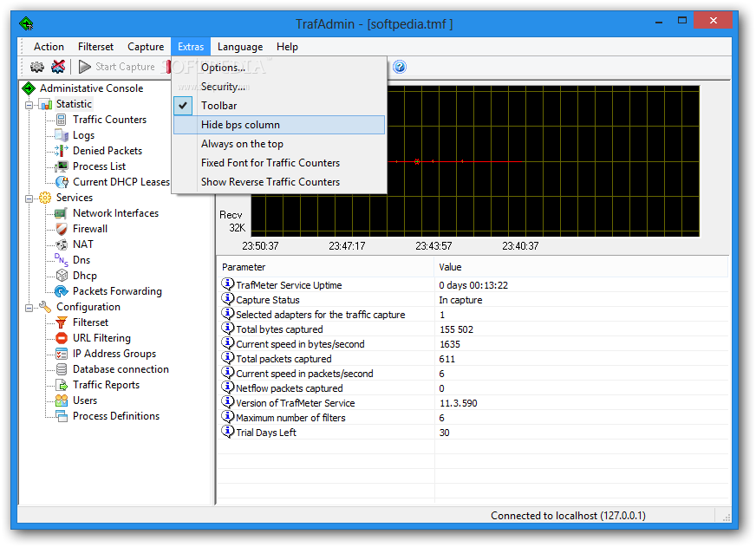Image resolution: width=756 pixels, height=547 pixels.
Task: Click the Parameter column header
Action: pyautogui.click(x=326, y=267)
